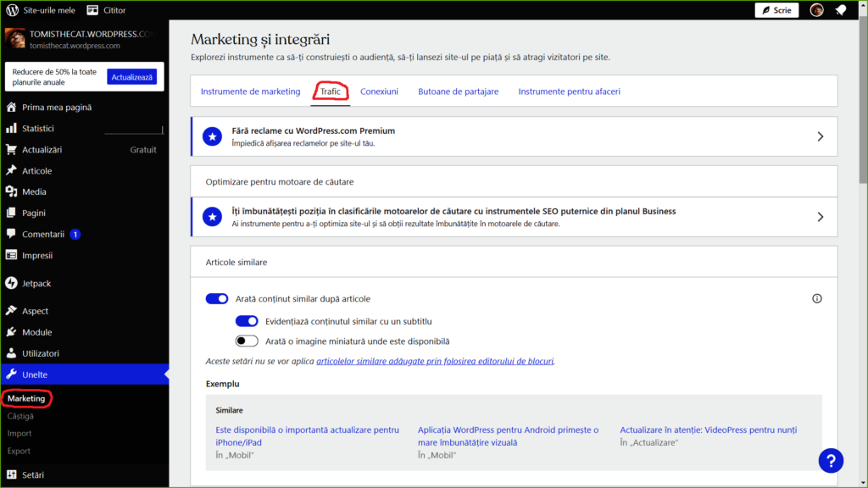Click the blue help question mark icon
This screenshot has height=488, width=868.
831,460
